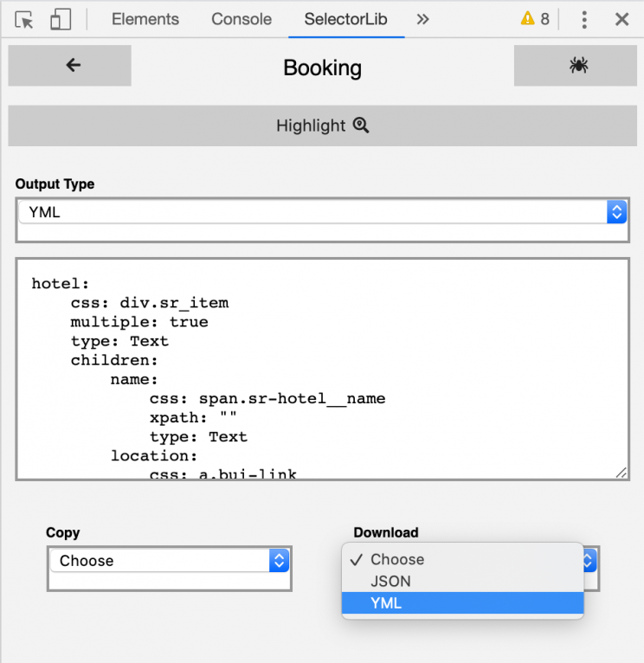
Task: Show more DevTools tabs via chevrons
Action: (422, 19)
